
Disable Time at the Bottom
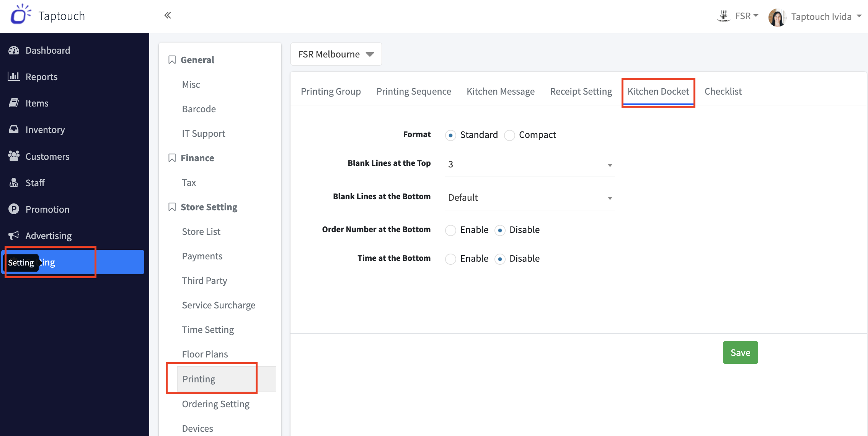[x=500, y=259]
